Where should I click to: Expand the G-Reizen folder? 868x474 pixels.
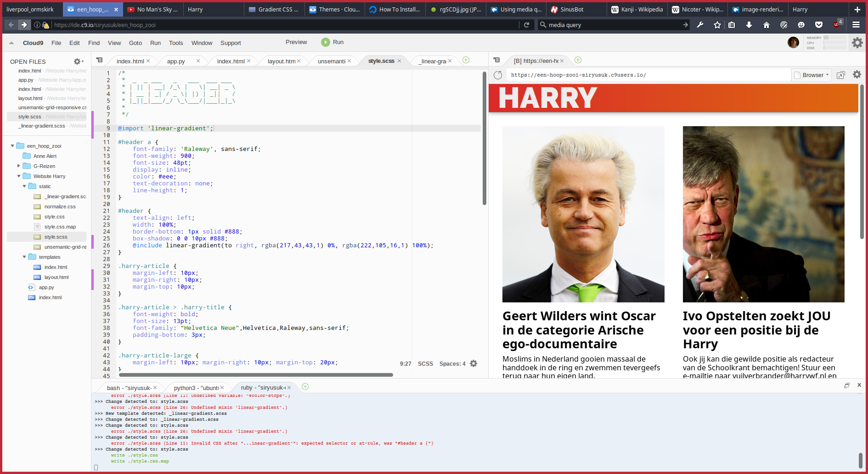point(19,166)
